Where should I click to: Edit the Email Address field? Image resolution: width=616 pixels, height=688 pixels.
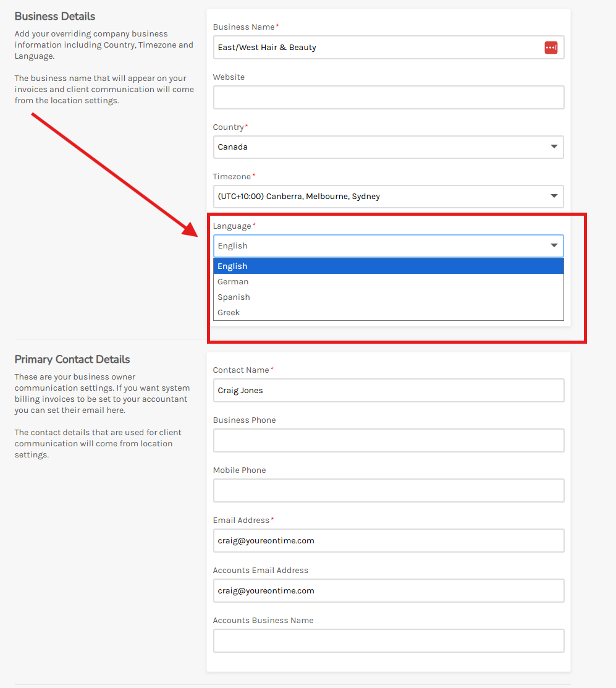click(389, 540)
